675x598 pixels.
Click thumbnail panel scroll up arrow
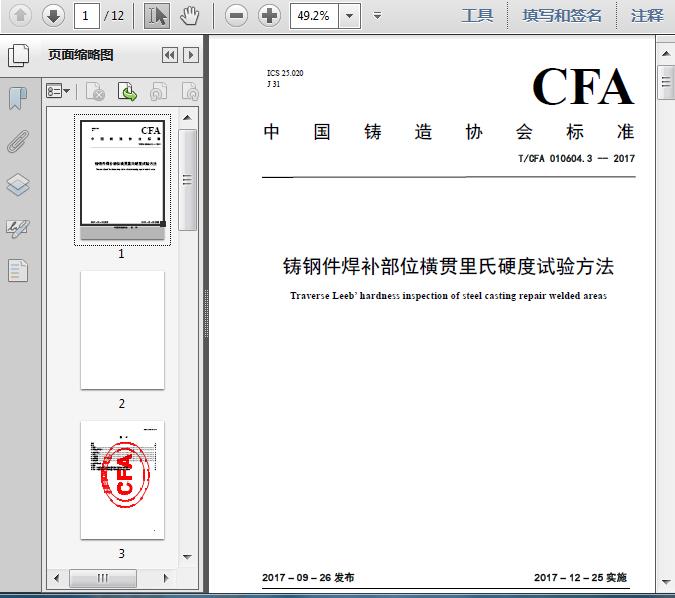(187, 118)
